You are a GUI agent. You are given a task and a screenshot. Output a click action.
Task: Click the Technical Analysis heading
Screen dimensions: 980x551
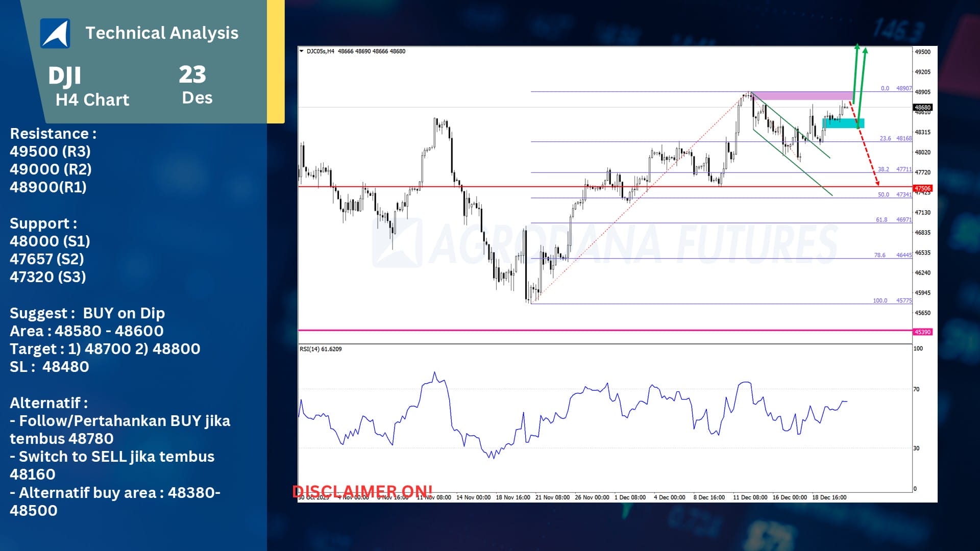point(162,33)
